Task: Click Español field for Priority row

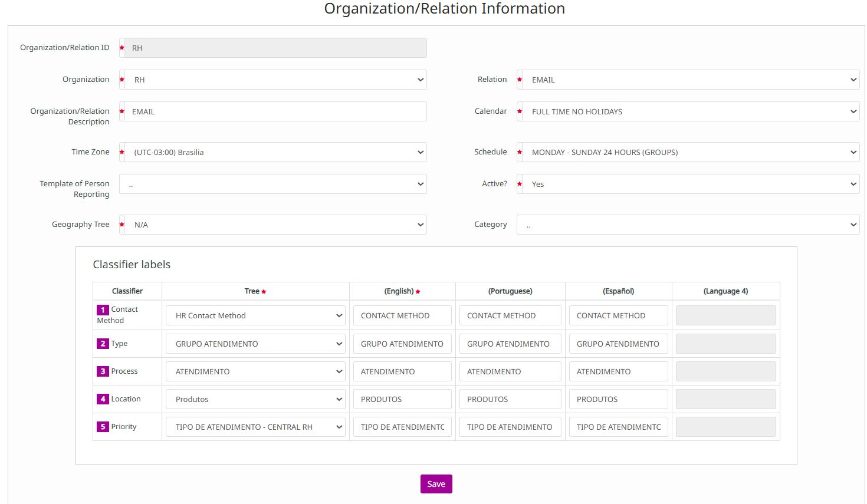Action: tap(619, 427)
